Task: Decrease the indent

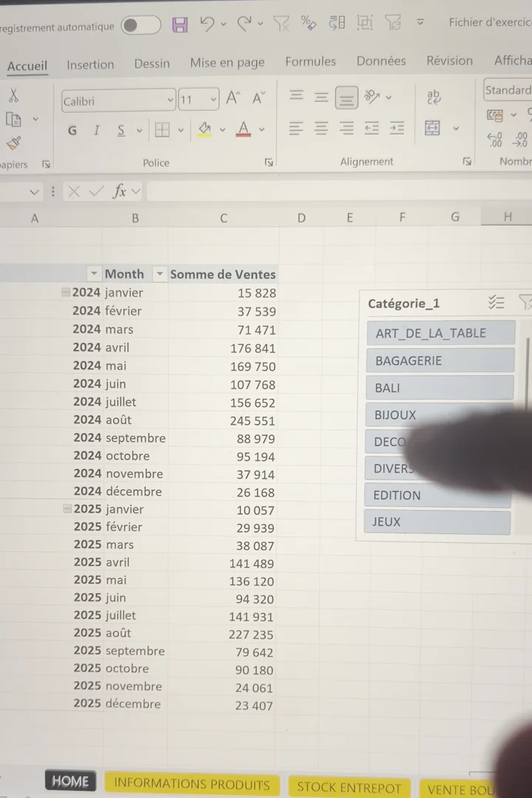Action: (x=372, y=128)
